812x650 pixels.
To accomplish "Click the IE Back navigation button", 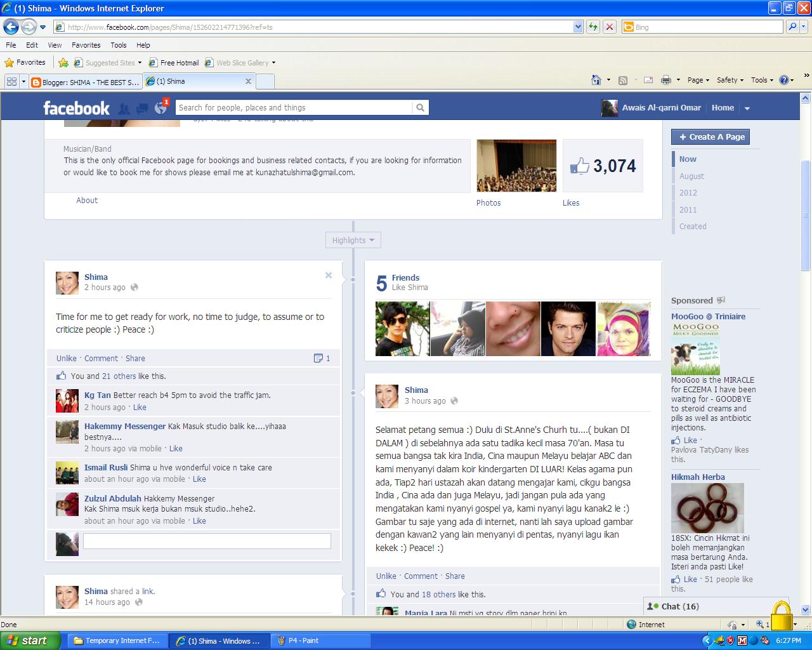I will (x=11, y=27).
